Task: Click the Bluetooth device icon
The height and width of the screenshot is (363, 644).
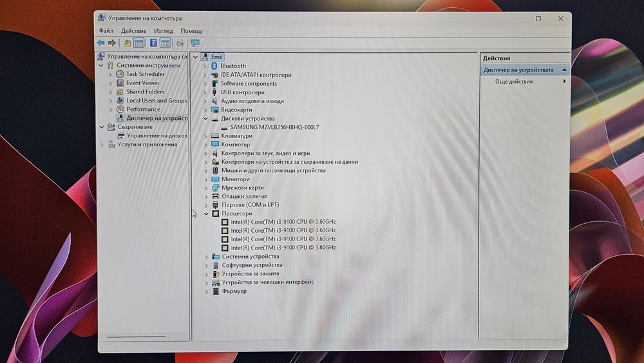Action: 214,66
